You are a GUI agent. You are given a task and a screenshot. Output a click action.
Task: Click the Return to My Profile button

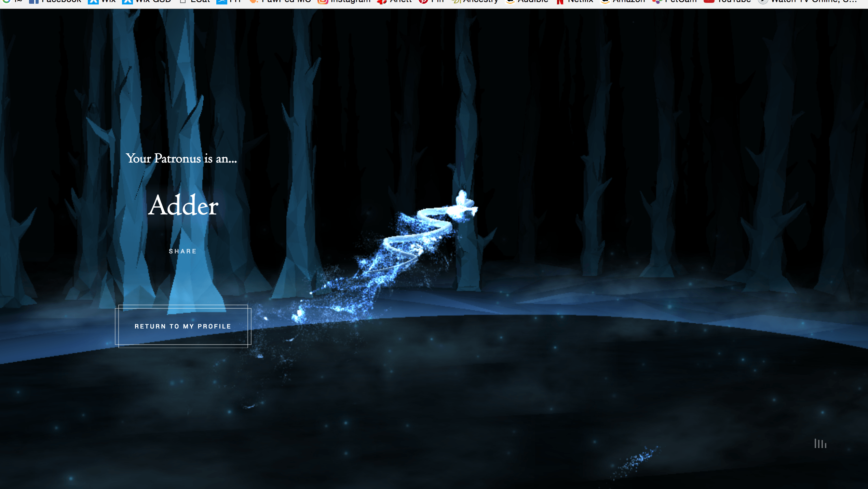(183, 326)
